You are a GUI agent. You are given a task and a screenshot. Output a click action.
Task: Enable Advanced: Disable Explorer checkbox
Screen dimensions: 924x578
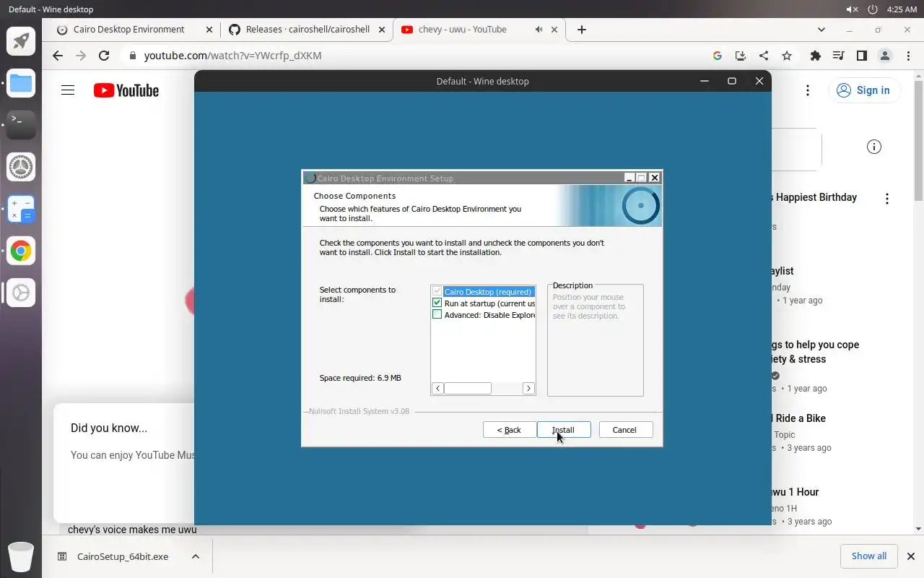coord(437,315)
